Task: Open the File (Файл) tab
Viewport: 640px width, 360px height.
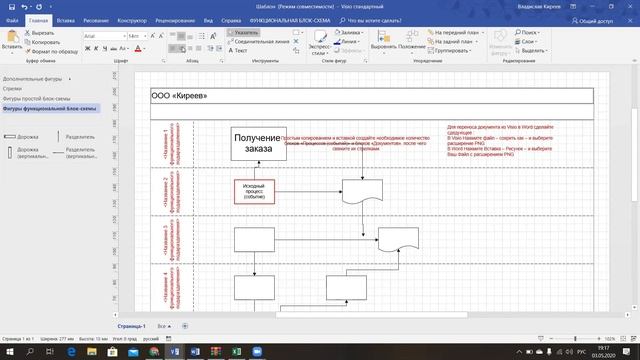Action: pyautogui.click(x=12, y=20)
